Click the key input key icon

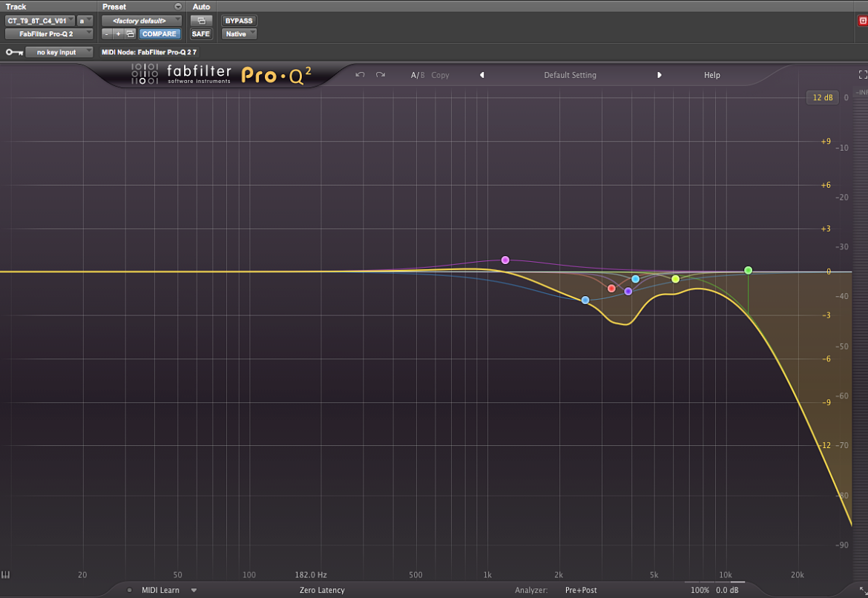14,52
